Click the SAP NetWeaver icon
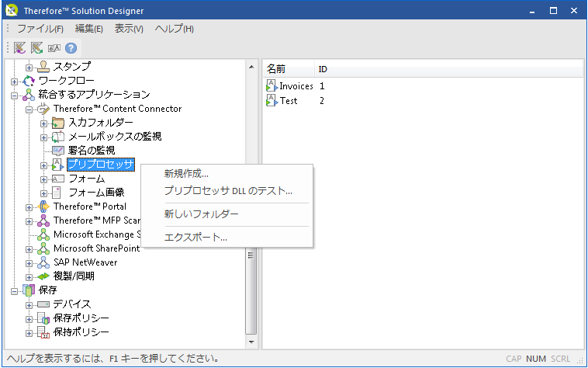588x368 pixels. click(43, 262)
